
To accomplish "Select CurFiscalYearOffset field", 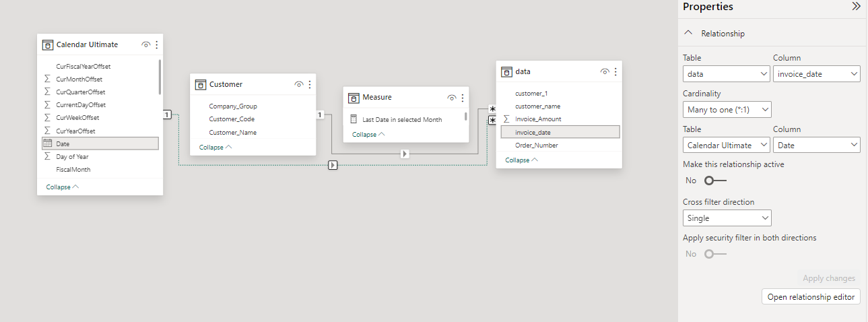I will 84,66.
